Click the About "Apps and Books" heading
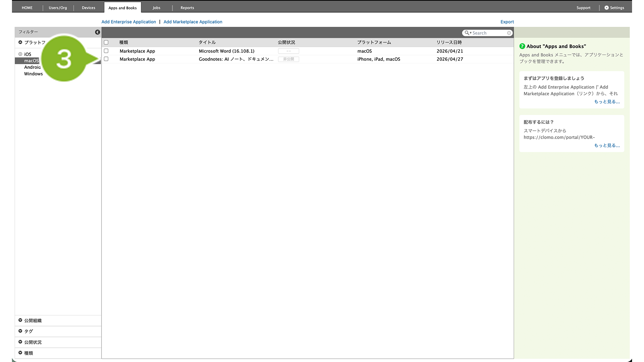 pyautogui.click(x=556, y=46)
